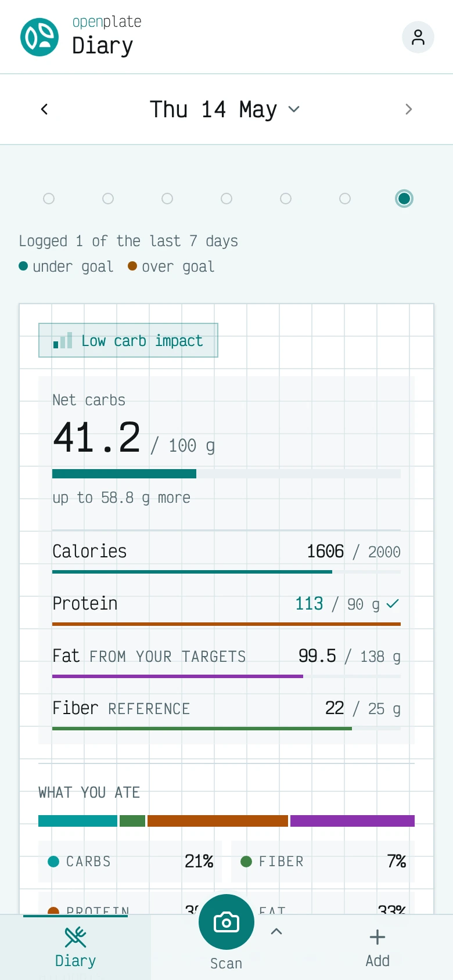Go to previous day arrow
453x980 pixels.
44,109
